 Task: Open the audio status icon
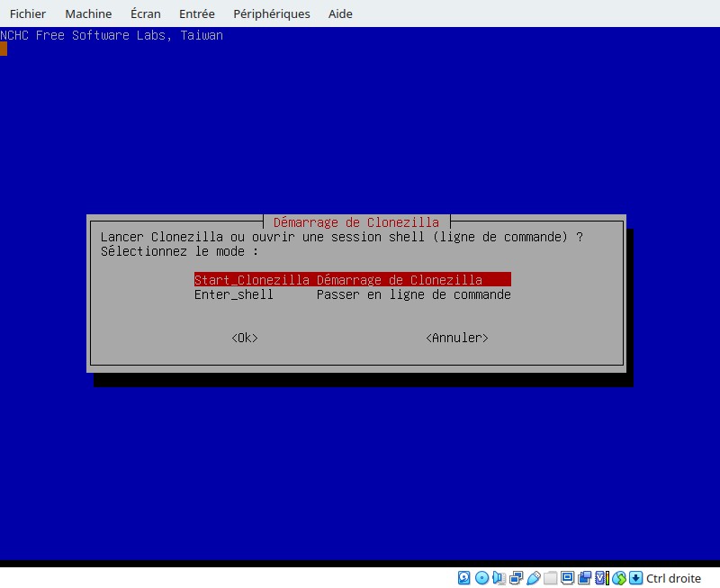click(499, 578)
